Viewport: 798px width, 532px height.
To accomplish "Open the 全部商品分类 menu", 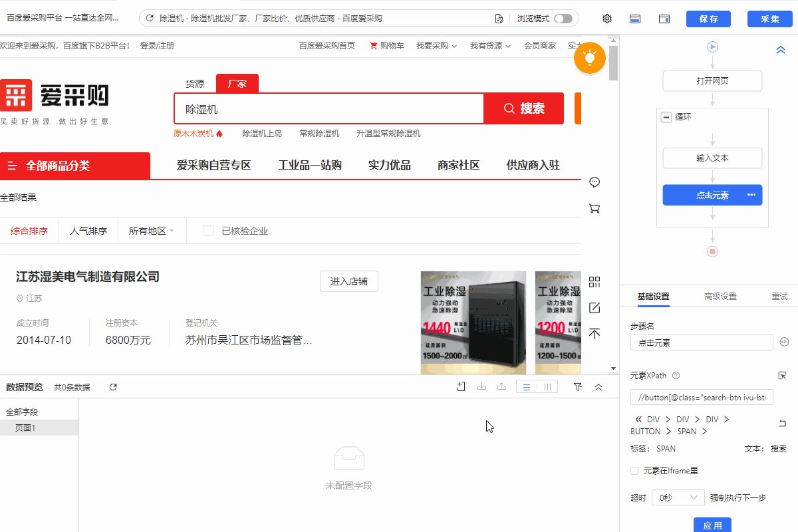I will pyautogui.click(x=75, y=166).
